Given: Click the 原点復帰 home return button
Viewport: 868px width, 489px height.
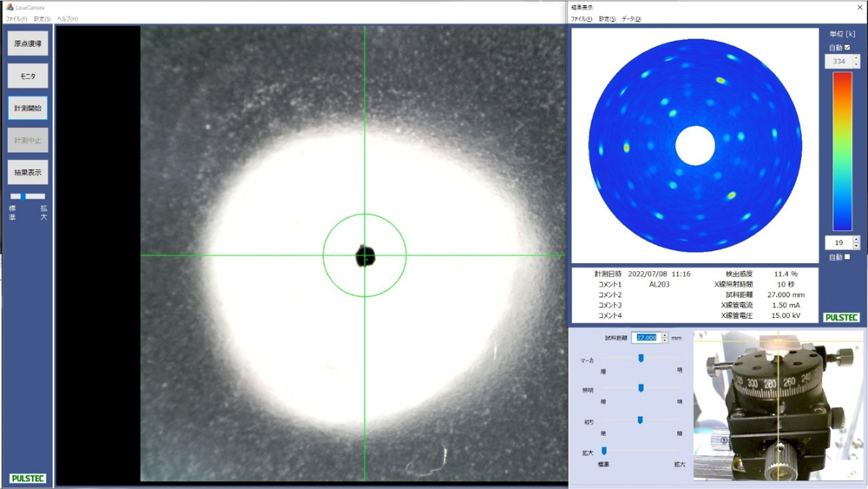Looking at the screenshot, I should 28,43.
